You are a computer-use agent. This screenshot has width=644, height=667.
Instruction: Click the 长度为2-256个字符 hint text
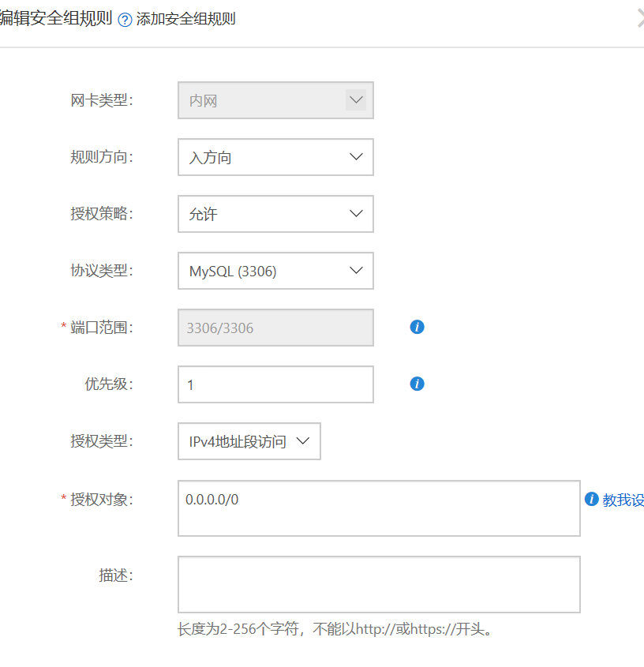click(335, 628)
